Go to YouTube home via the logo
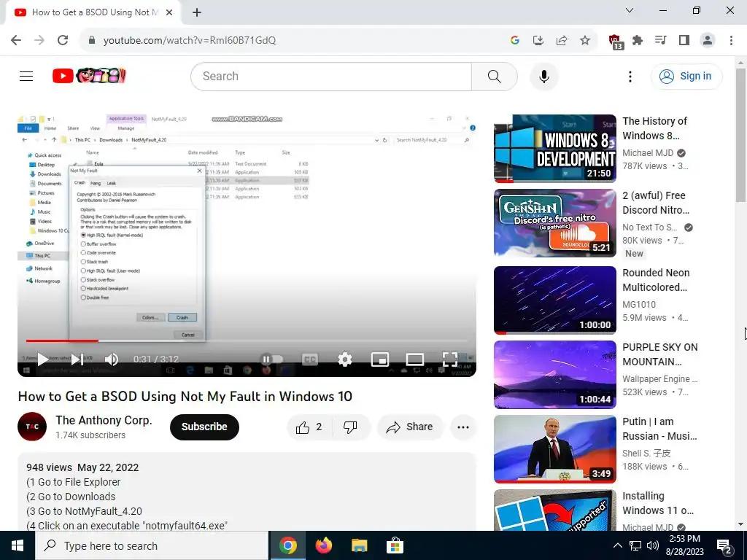 (89, 76)
